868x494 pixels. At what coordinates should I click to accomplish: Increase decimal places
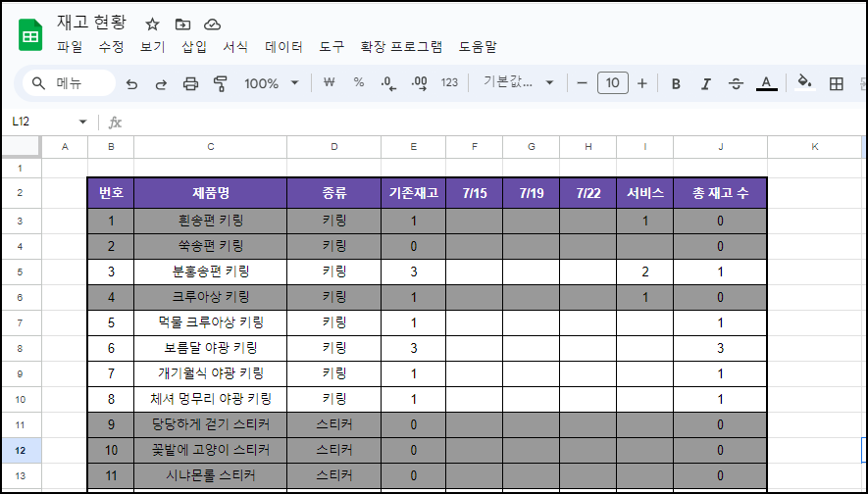(x=419, y=83)
